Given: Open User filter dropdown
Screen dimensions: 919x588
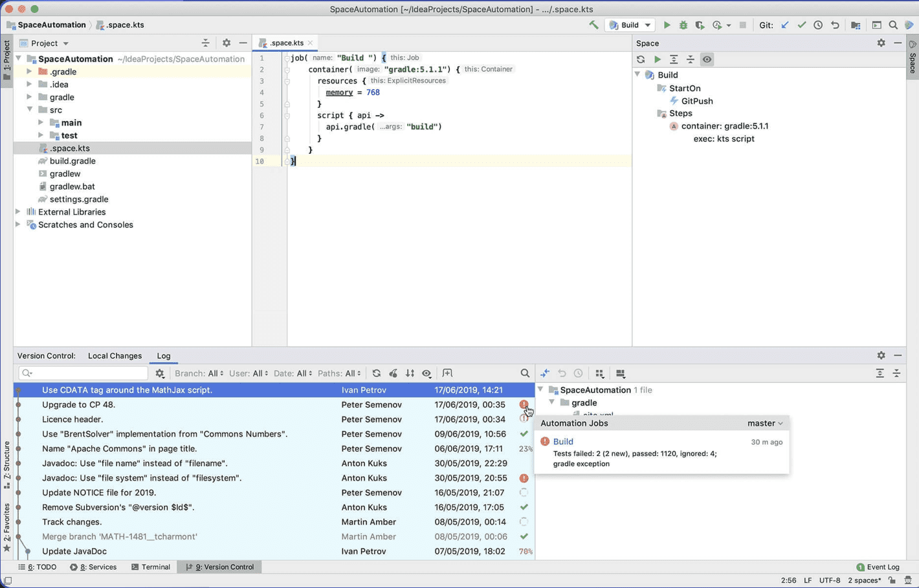Looking at the screenshot, I should [249, 373].
